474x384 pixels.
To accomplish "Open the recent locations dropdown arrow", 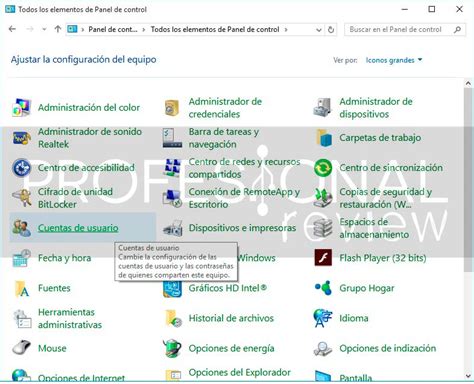I will [44, 29].
